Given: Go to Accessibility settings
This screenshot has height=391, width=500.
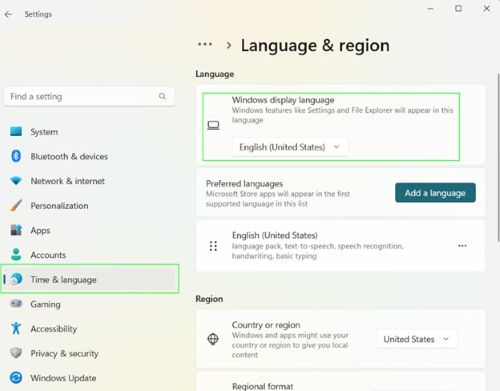Looking at the screenshot, I should [54, 329].
